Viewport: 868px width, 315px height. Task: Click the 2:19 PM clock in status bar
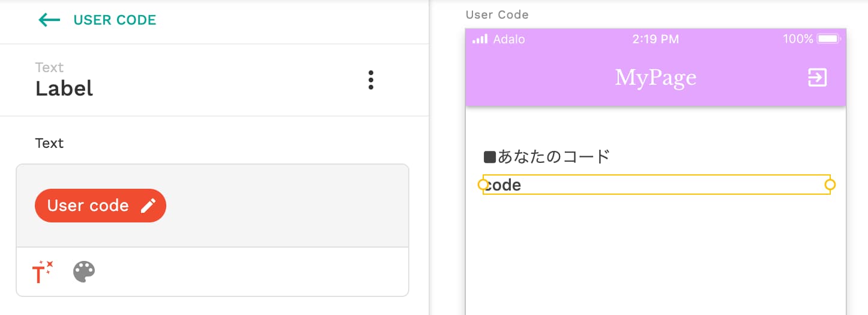point(656,39)
